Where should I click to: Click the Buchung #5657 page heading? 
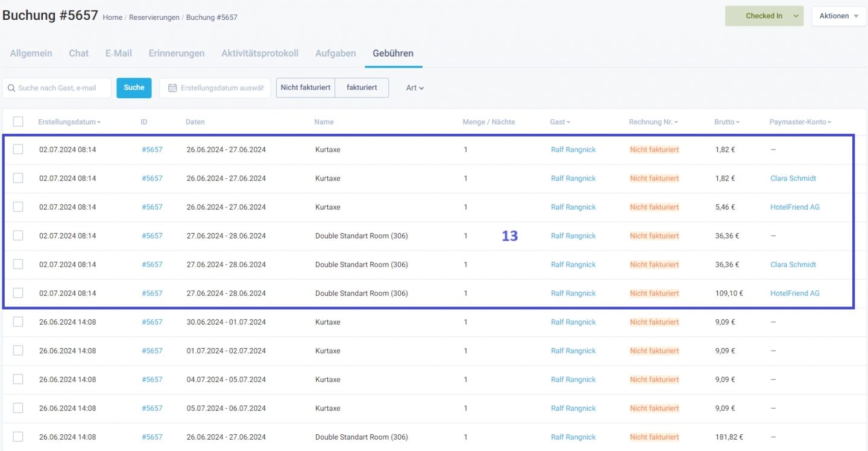pyautogui.click(x=50, y=16)
